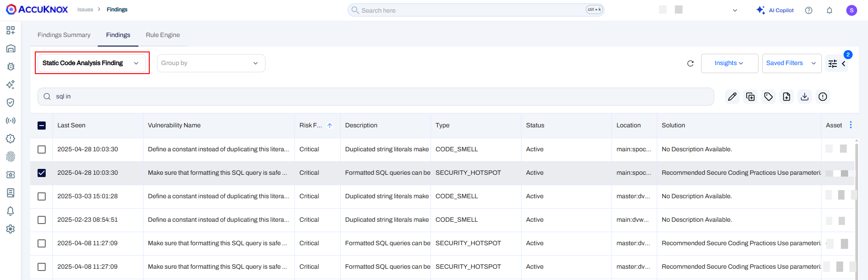
Task: Switch to the Rule Engine tab
Action: click(163, 35)
